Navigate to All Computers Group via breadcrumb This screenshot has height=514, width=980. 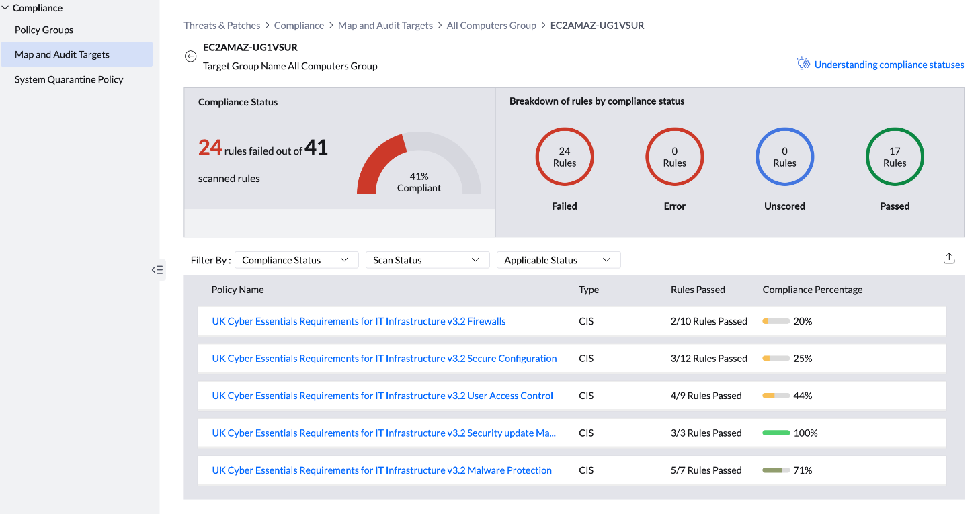click(x=491, y=25)
